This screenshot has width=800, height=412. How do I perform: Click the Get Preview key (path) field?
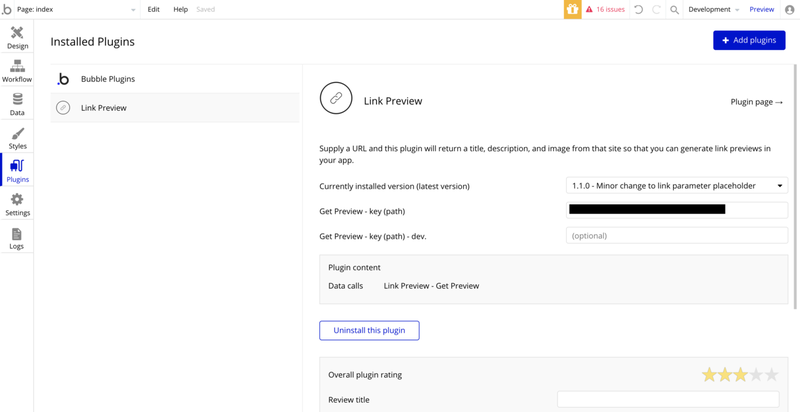pyautogui.click(x=677, y=210)
